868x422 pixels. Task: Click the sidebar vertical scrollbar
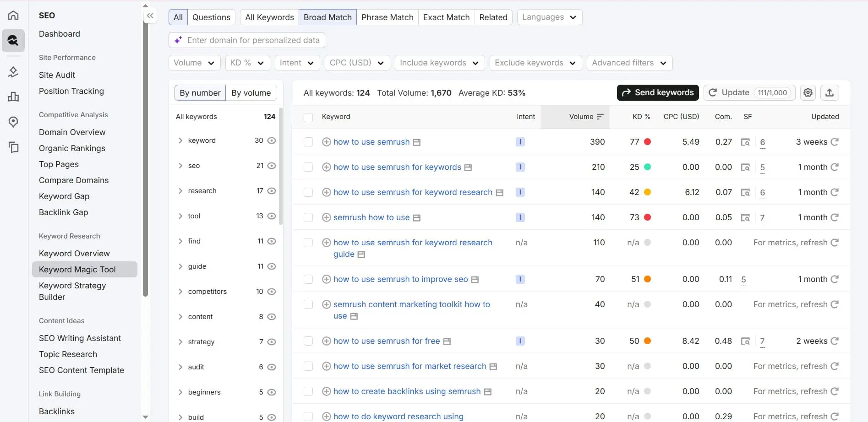146,153
